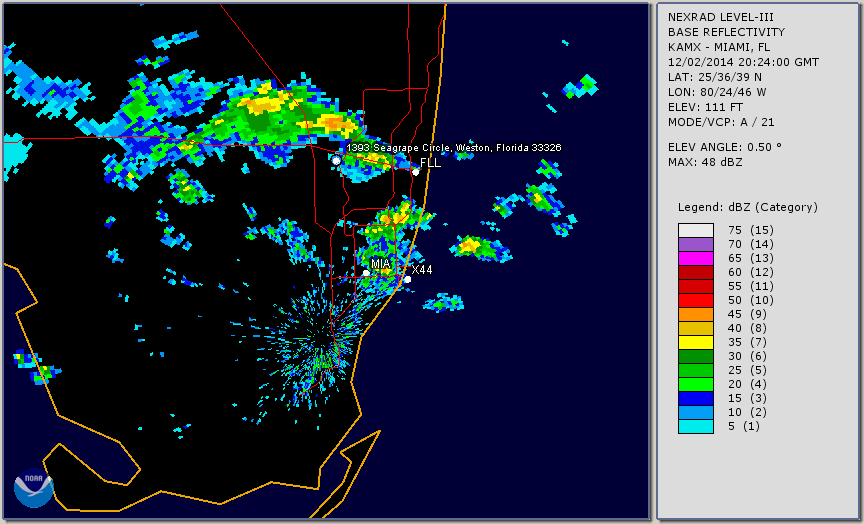This screenshot has width=864, height=524.
Task: Select the 15 dBZ blue legend swatch
Action: (696, 398)
